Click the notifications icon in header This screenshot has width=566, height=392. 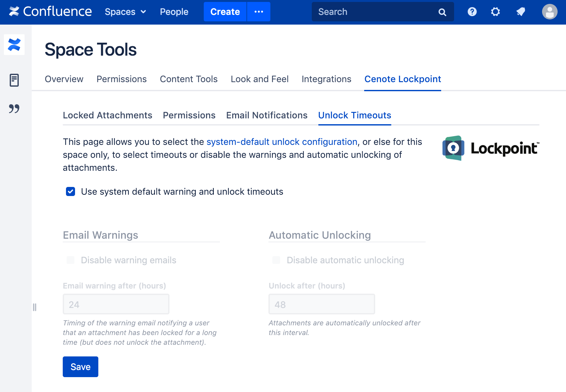click(520, 12)
